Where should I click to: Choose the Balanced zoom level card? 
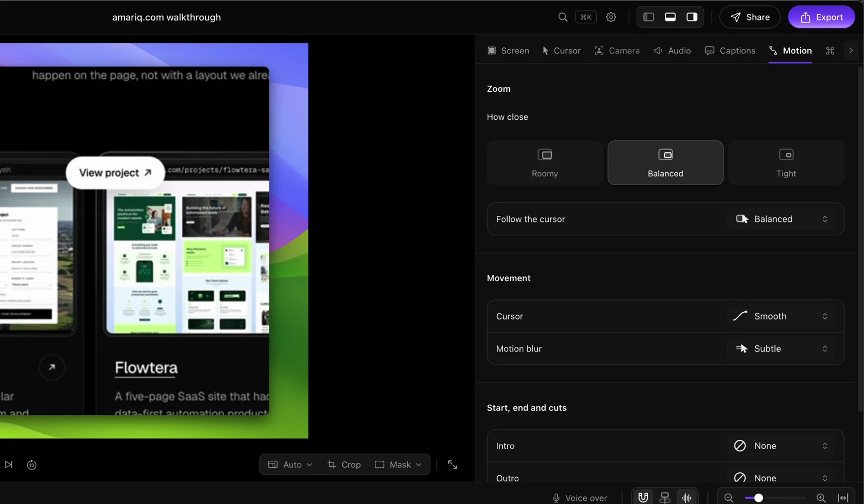click(x=665, y=163)
